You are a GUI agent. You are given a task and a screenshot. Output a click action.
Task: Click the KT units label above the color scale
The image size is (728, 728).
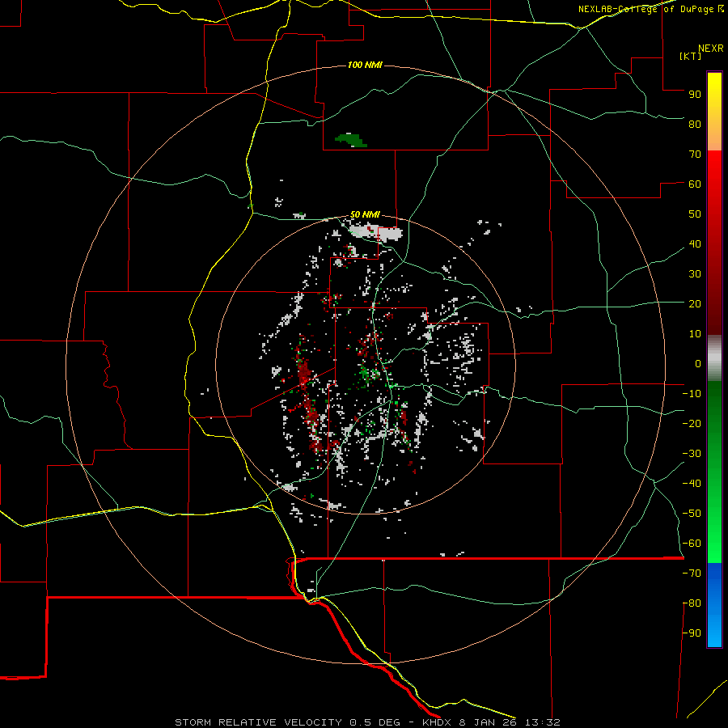690,56
